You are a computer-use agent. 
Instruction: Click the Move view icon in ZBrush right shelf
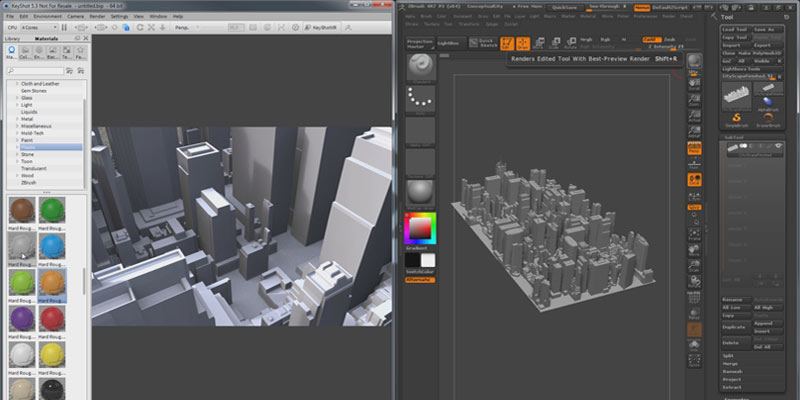(694, 250)
